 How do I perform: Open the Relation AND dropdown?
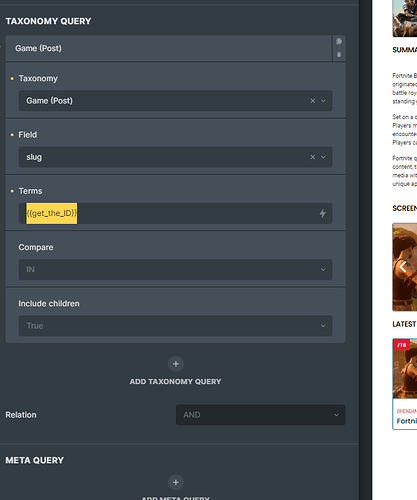[261, 415]
